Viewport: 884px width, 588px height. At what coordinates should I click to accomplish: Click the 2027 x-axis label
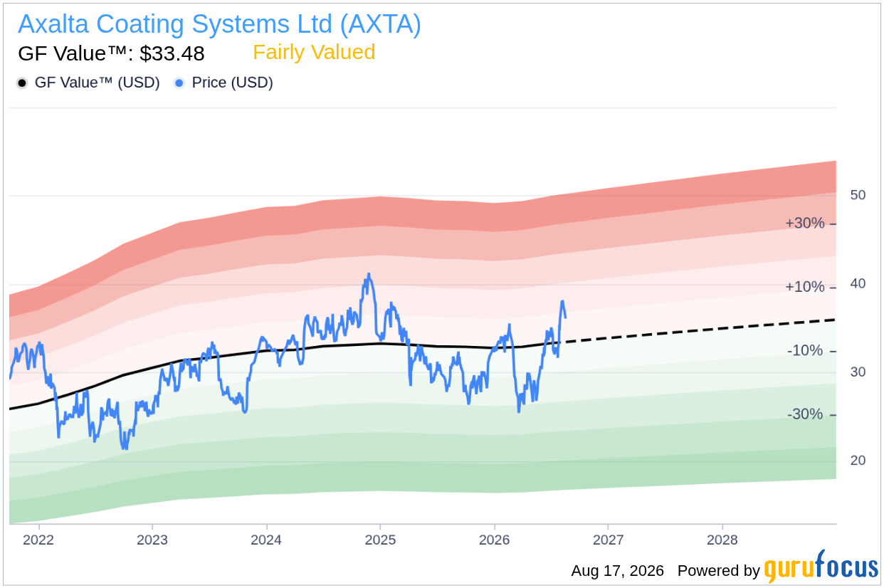click(609, 540)
